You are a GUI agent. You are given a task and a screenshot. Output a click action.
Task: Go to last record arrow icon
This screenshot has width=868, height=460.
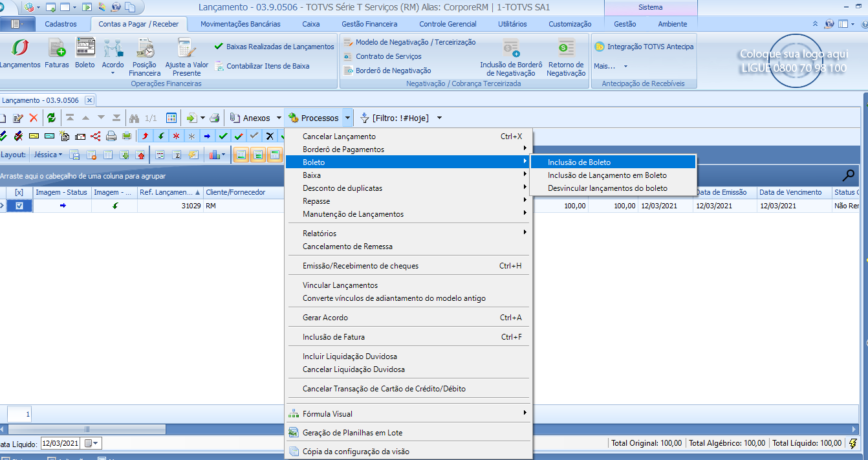[x=116, y=118]
